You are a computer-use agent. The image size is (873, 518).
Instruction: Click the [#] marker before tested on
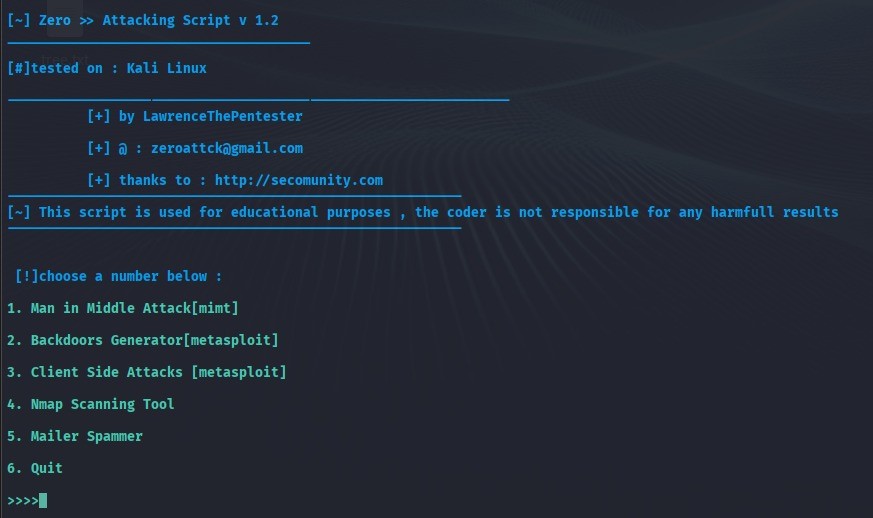[x=18, y=68]
